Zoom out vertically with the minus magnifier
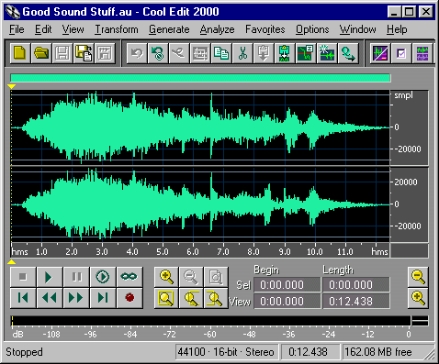439x364 pixels. pyautogui.click(x=418, y=277)
